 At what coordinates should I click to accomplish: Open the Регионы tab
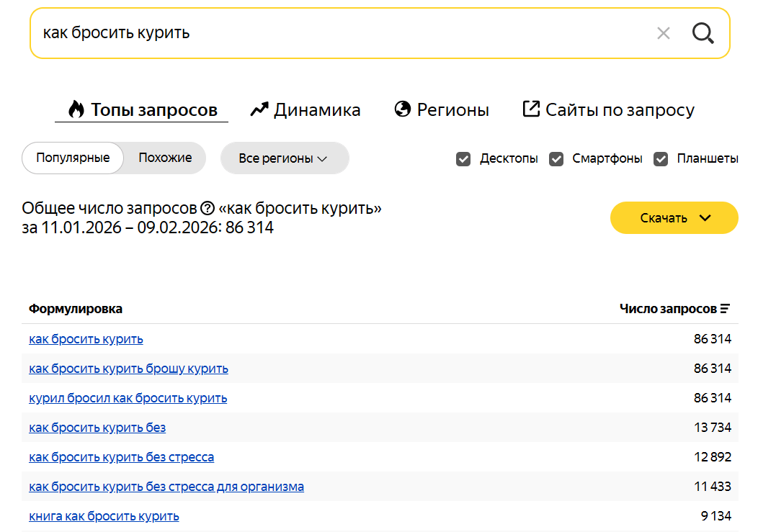point(452,110)
